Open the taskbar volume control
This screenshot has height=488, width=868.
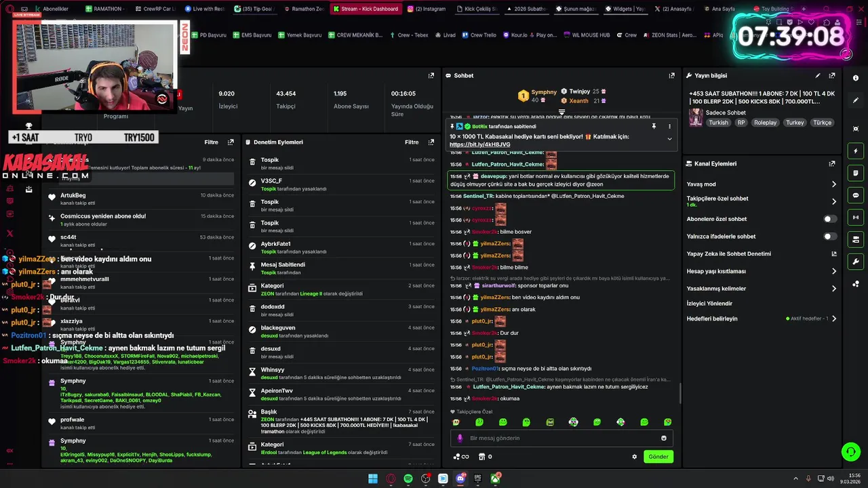831,479
